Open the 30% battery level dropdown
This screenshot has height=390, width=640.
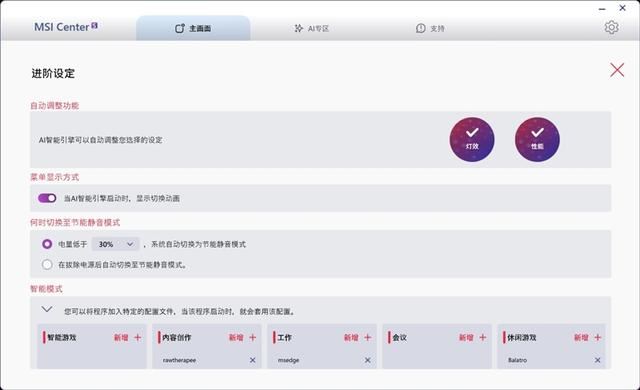pyautogui.click(x=116, y=244)
